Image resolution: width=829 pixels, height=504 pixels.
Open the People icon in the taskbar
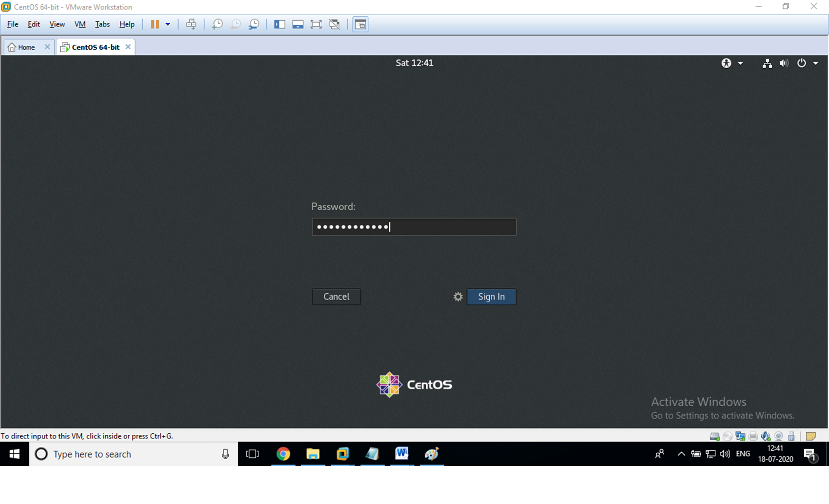pyautogui.click(x=659, y=454)
